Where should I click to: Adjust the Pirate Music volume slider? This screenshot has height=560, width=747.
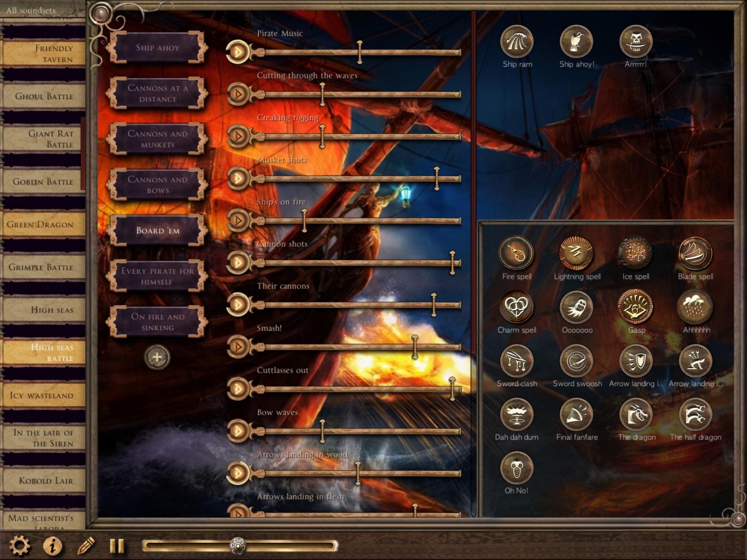click(359, 52)
